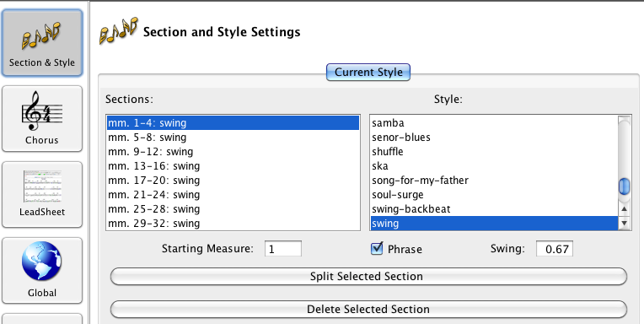Select section mm. 13-16: swing

(x=233, y=166)
